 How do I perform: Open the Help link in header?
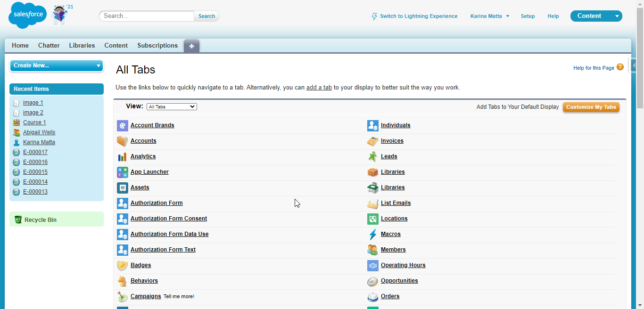[x=553, y=16]
